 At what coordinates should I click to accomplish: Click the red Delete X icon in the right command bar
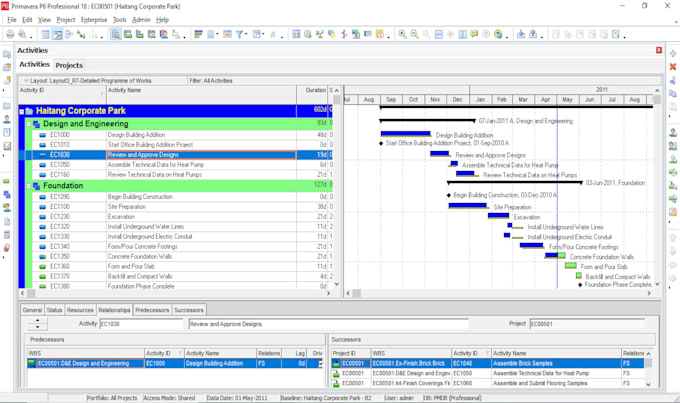(673, 66)
